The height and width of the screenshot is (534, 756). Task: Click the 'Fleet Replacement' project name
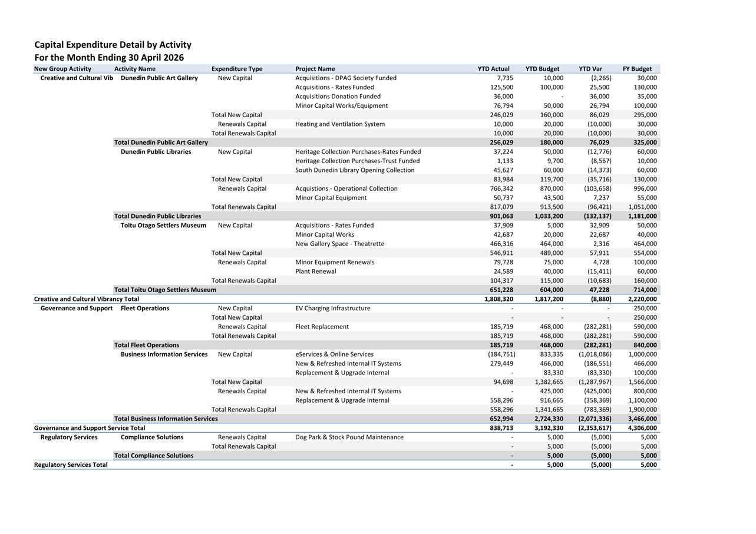(322, 327)
